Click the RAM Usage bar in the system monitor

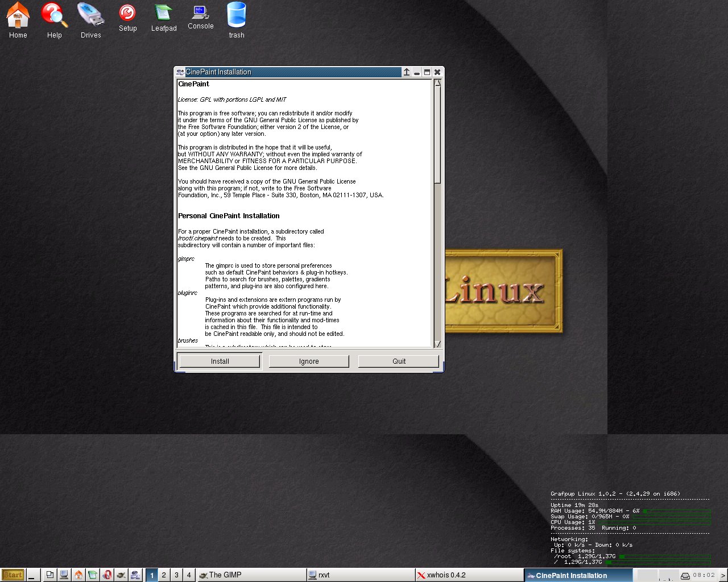pos(676,511)
